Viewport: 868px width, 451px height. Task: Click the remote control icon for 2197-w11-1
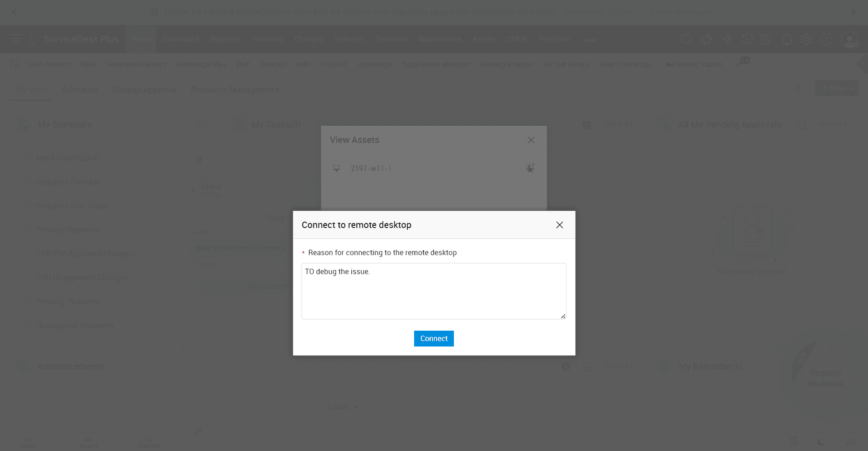[530, 168]
